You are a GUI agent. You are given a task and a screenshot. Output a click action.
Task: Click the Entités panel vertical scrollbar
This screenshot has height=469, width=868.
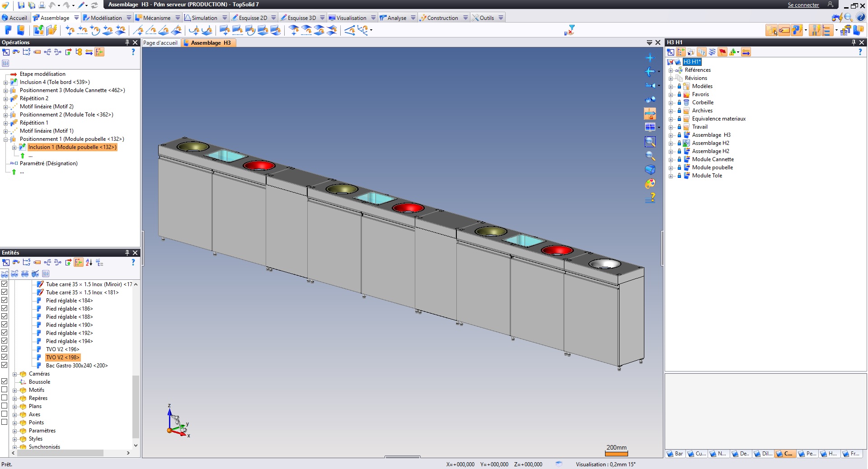tap(136, 406)
